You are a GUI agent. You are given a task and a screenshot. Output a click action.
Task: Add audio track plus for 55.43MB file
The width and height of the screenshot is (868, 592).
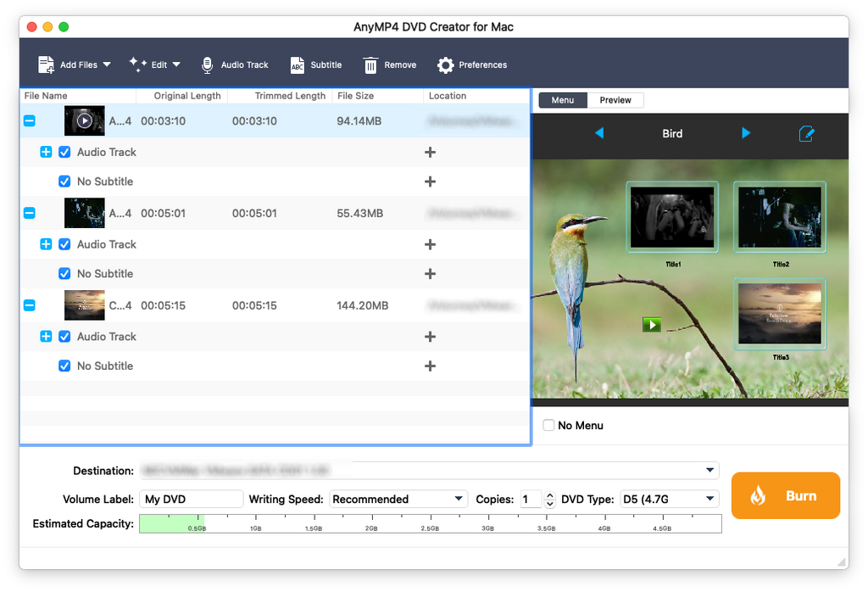(430, 244)
